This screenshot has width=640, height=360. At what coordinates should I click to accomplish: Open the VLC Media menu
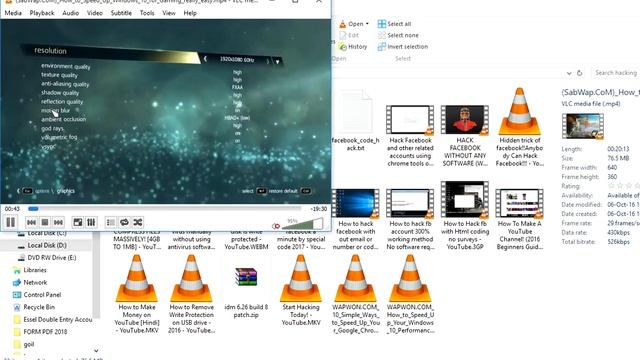coord(13,13)
